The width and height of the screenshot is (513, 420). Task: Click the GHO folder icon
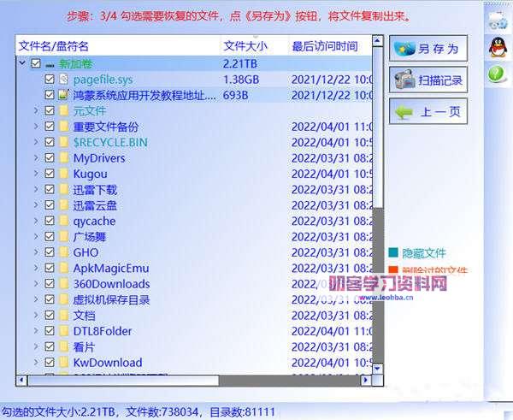coord(63,252)
